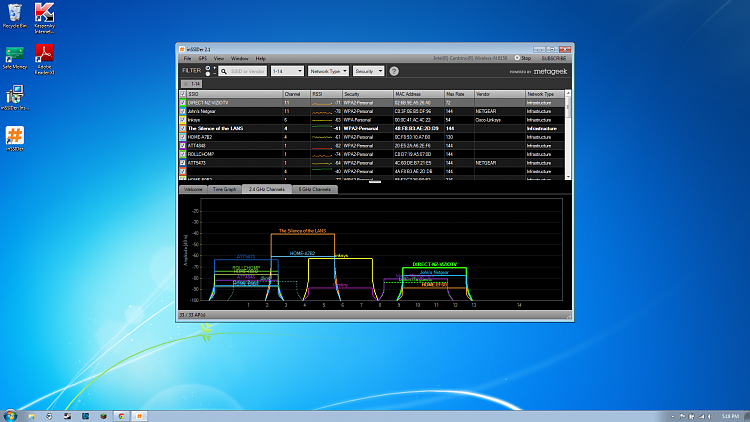Open the inSSIDer installer desktop icon
Screen dimensions: 750x422
(15, 98)
